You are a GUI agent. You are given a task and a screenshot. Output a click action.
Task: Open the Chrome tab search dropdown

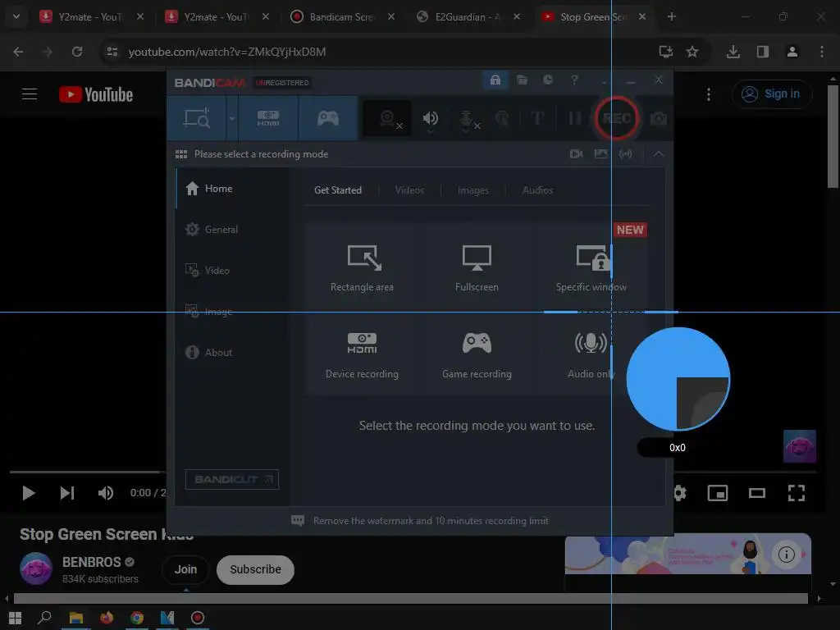coord(16,16)
